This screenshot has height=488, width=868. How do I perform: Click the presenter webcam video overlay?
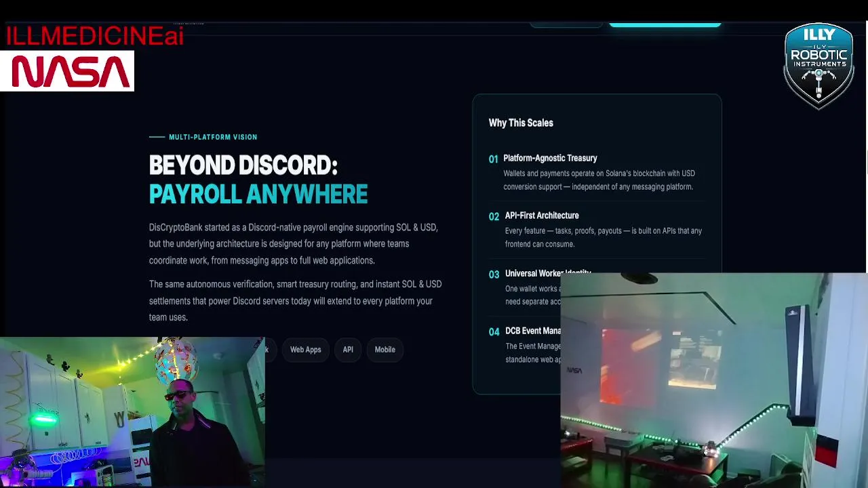[132, 412]
